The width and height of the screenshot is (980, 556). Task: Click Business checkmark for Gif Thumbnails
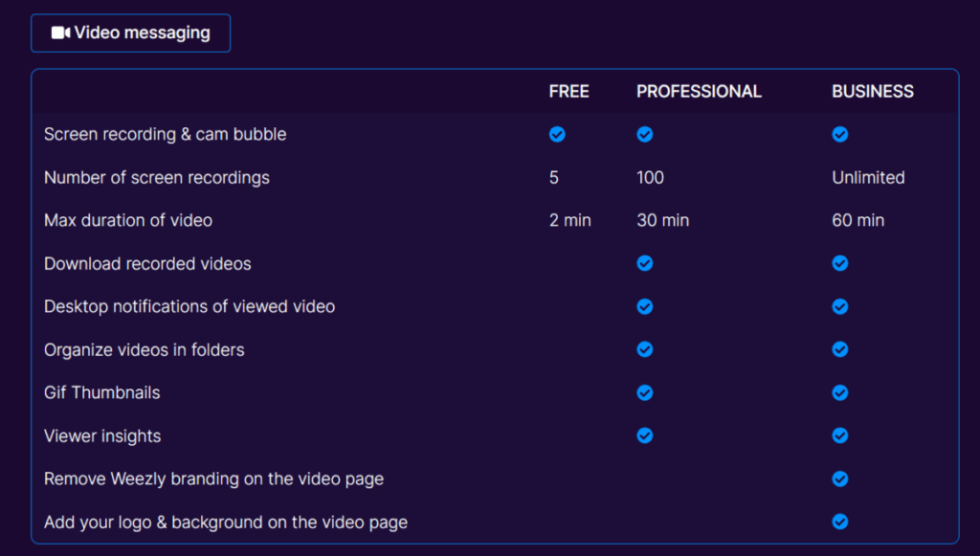click(840, 392)
